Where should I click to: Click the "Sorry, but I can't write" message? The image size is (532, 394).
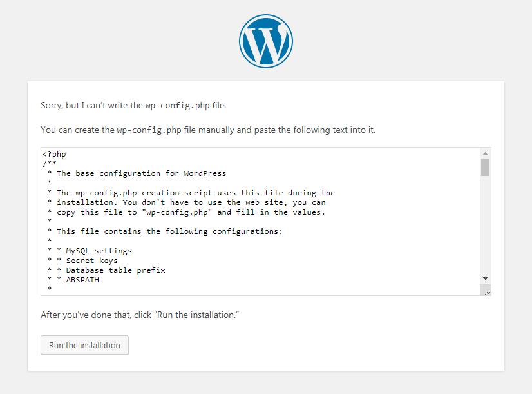(133, 104)
